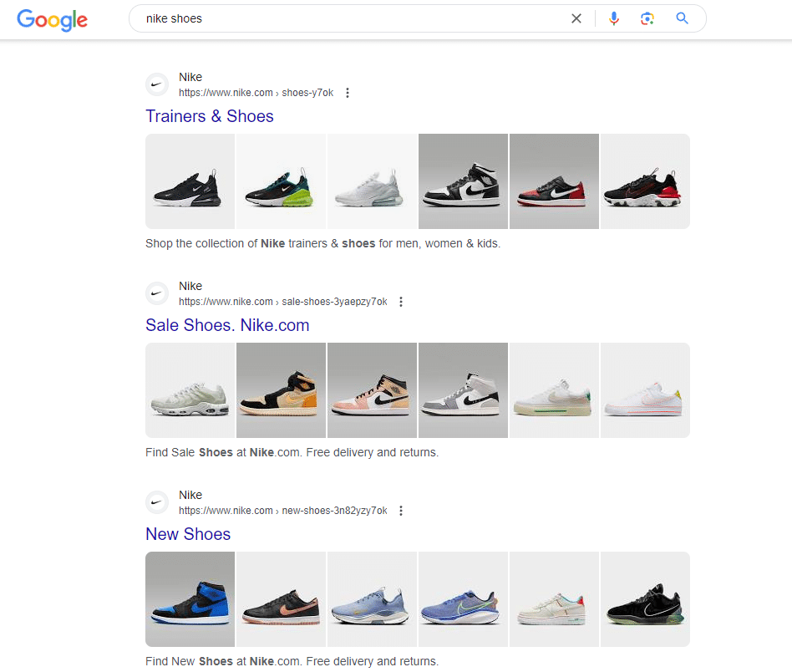The width and height of the screenshot is (792, 672).
Task: Click the nike.com › new-shoes-3n82yzy7ok URL
Action: click(x=283, y=511)
